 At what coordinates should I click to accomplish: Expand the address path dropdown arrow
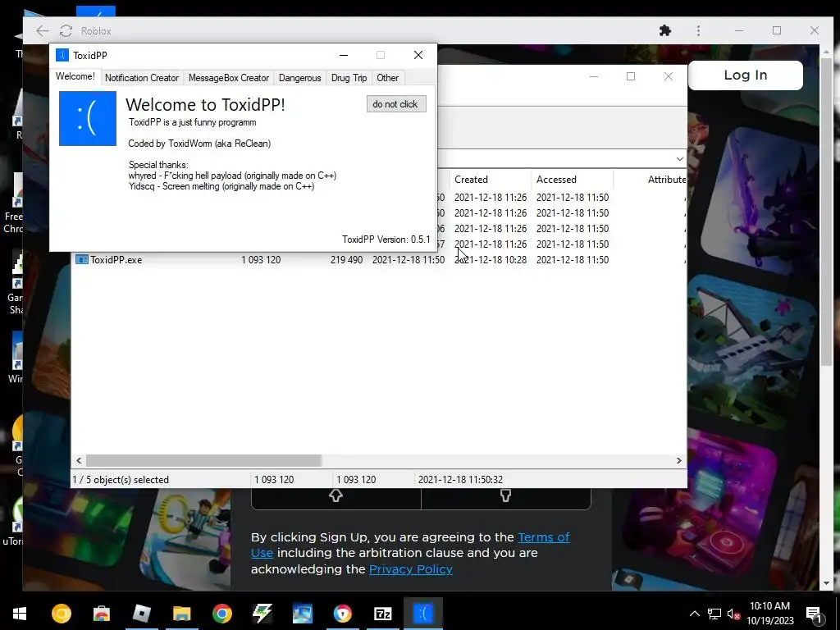(x=679, y=159)
